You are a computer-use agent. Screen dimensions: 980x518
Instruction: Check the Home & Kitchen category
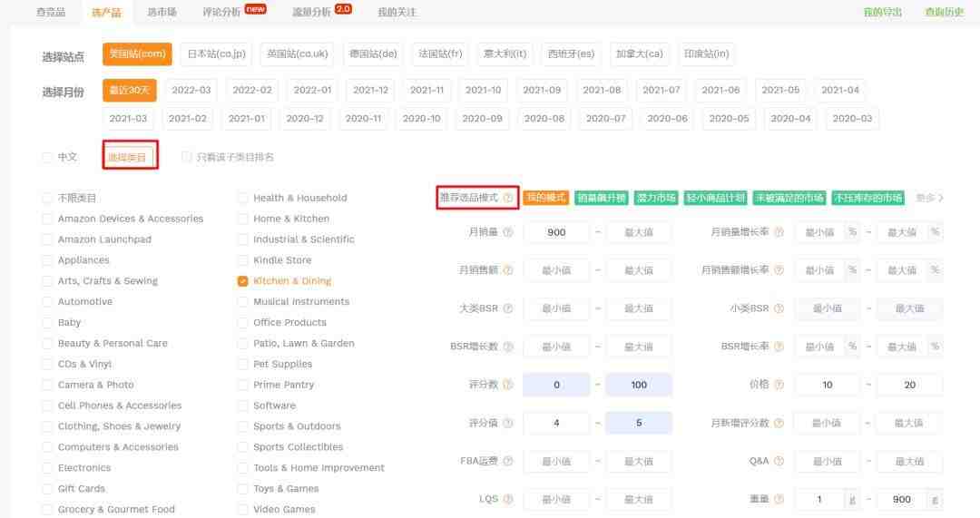(x=242, y=219)
